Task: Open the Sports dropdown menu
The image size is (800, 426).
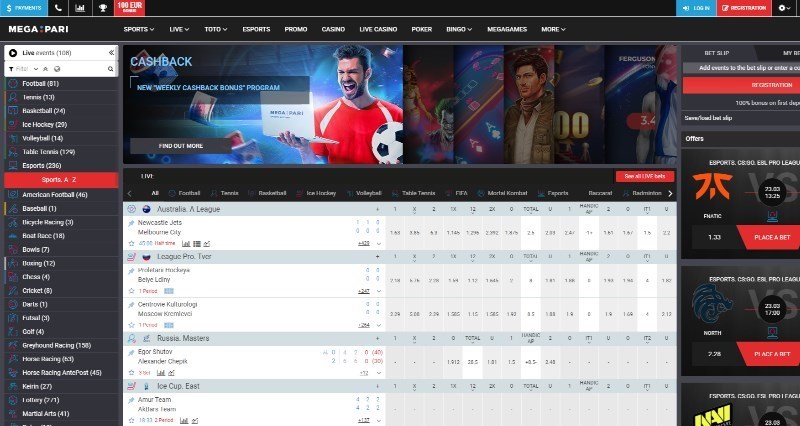Action: coord(139,30)
